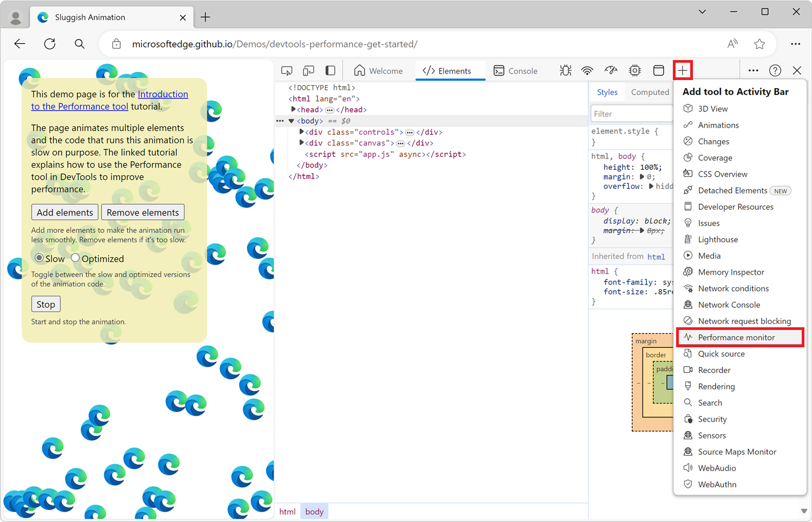Image resolution: width=812 pixels, height=522 pixels.
Task: Select html in the breadcrumb bar
Action: [x=287, y=512]
